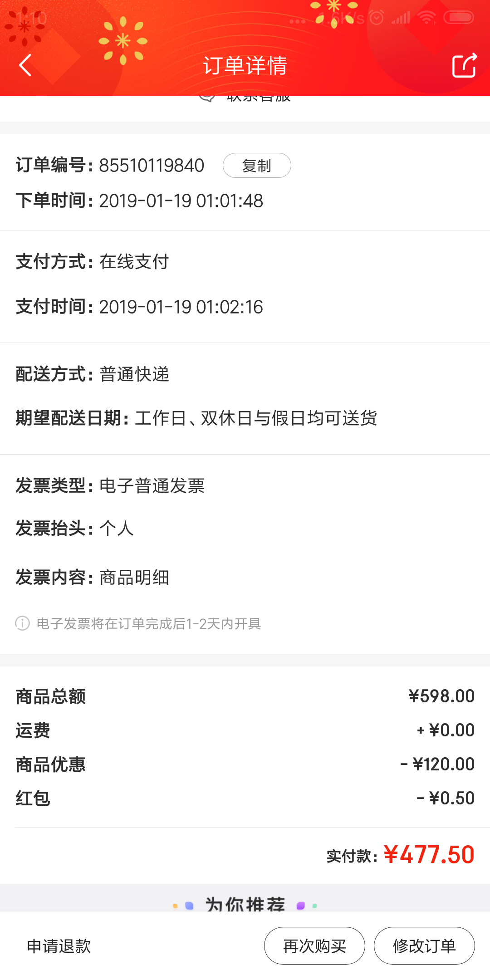Tap the 订单详情 page title
This screenshot has width=490, height=980.
point(245,65)
